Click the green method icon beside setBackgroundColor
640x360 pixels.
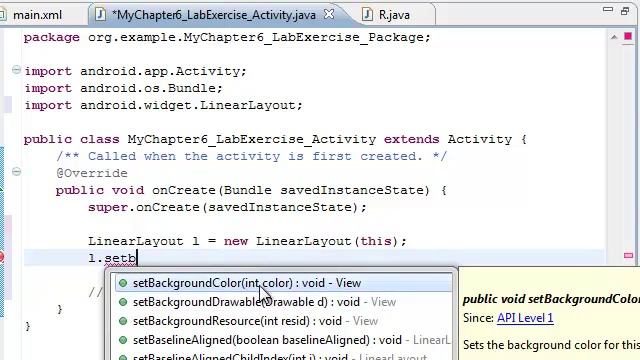click(x=123, y=283)
